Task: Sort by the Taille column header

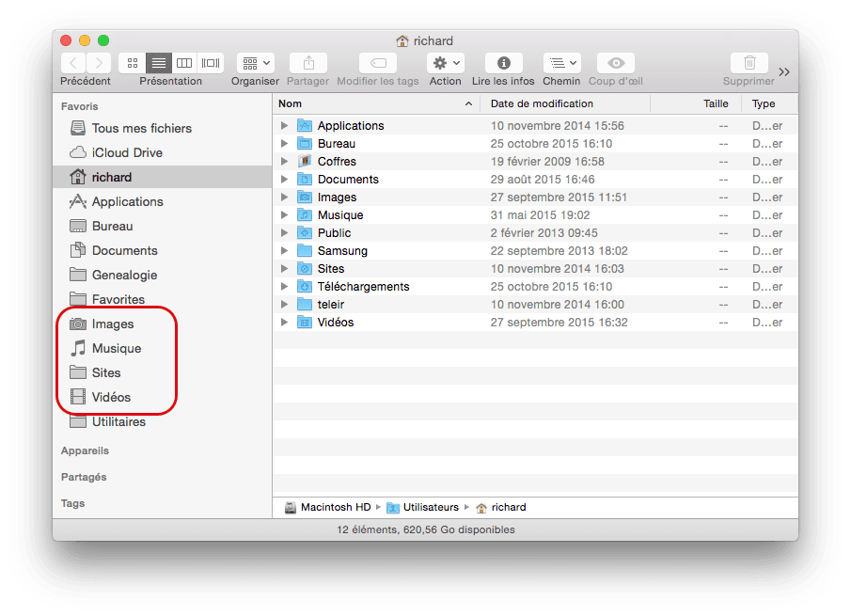Action: [696, 103]
